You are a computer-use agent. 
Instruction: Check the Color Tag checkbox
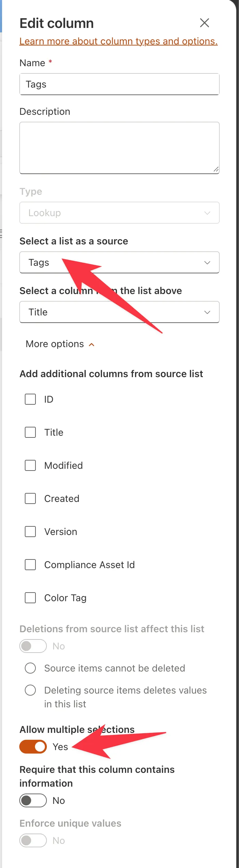coord(30,598)
